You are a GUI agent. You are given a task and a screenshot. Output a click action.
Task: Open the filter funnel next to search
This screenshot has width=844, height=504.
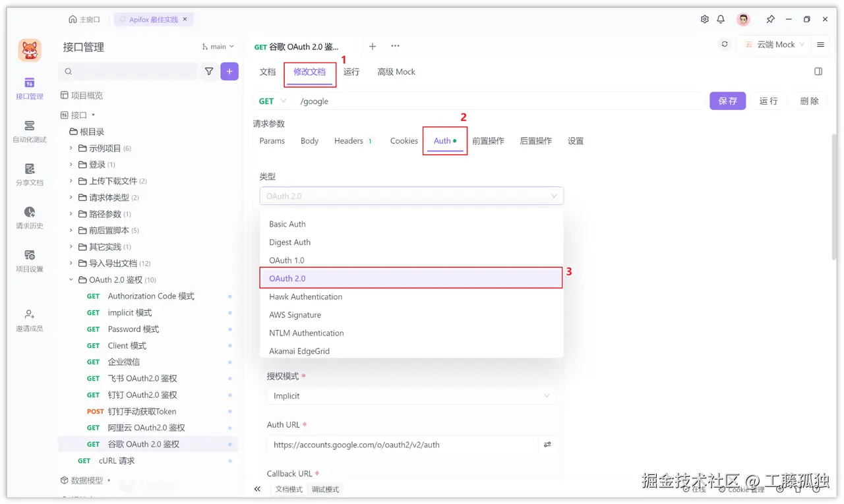[x=209, y=70]
